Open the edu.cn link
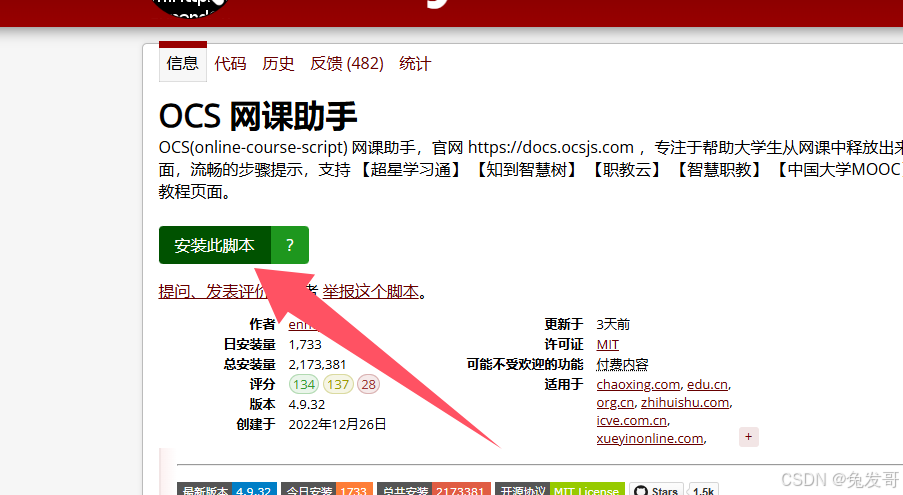This screenshot has height=495, width=903. pyautogui.click(x=707, y=384)
